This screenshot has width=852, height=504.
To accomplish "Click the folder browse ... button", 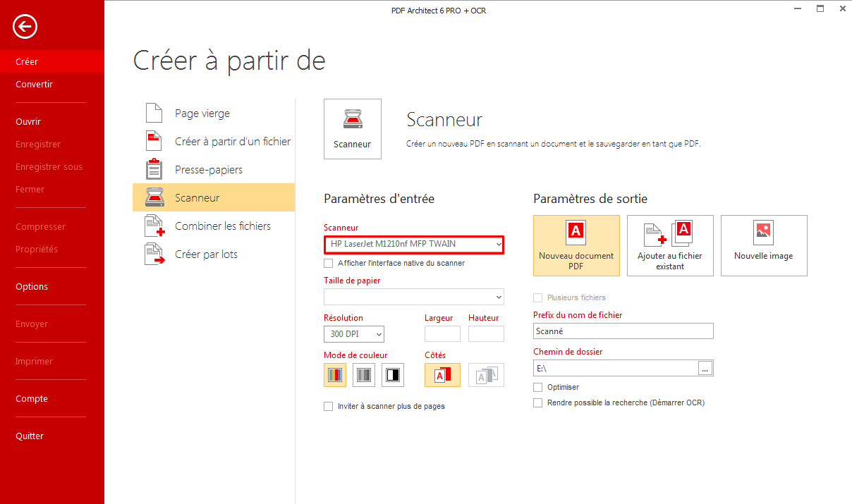I will (705, 368).
